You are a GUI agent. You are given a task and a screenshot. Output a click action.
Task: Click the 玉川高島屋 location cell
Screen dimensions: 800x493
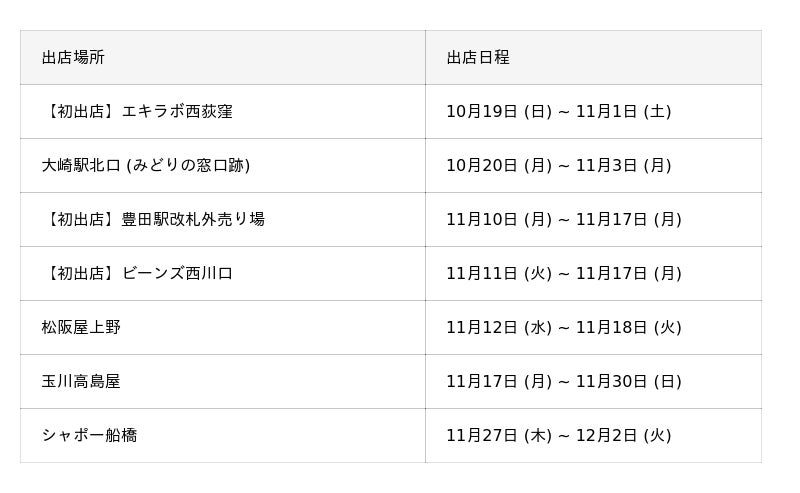coord(81,382)
